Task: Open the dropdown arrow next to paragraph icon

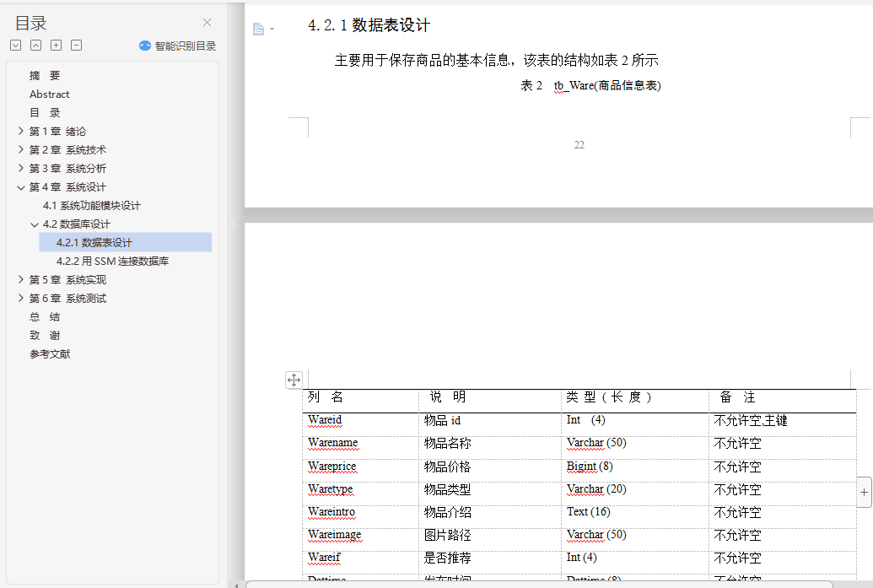Action: [x=272, y=29]
